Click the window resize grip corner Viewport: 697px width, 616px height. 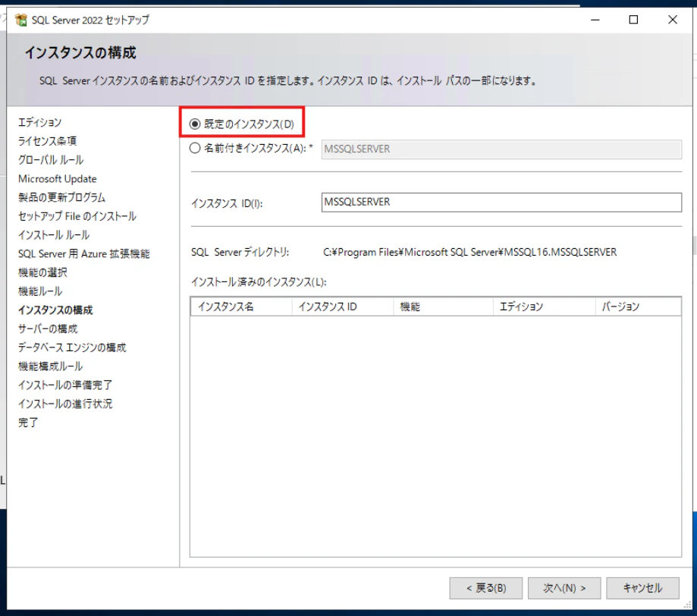688,605
